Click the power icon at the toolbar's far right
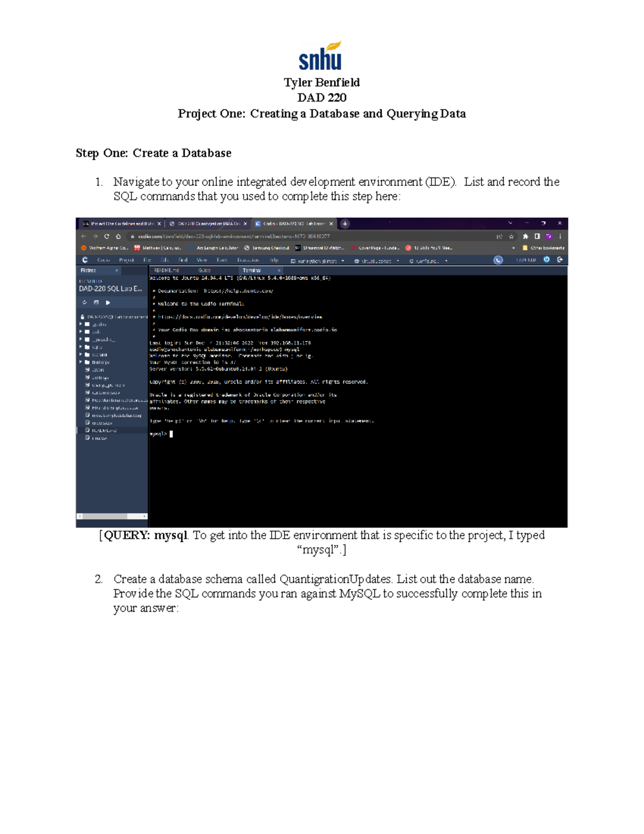644x834 pixels. [546, 259]
